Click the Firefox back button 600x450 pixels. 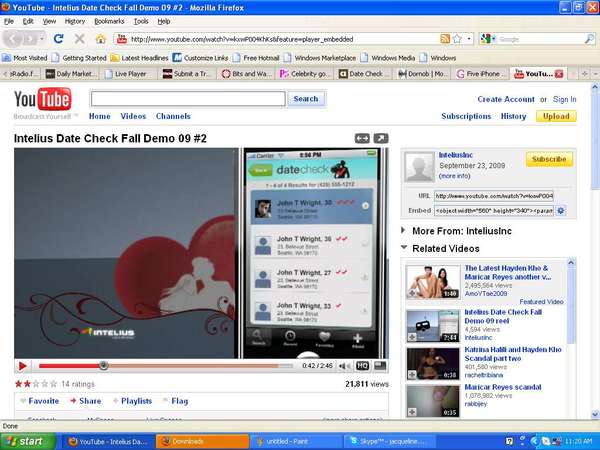[13, 39]
